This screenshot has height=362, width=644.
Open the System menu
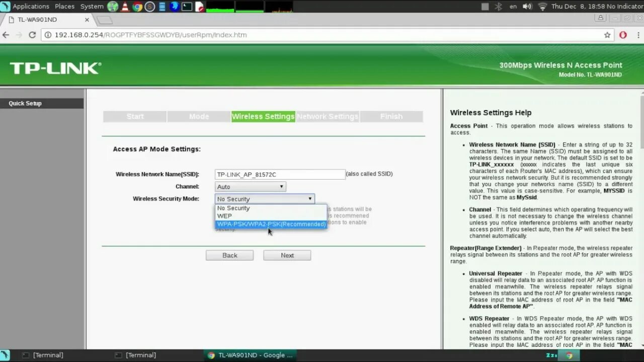[92, 6]
